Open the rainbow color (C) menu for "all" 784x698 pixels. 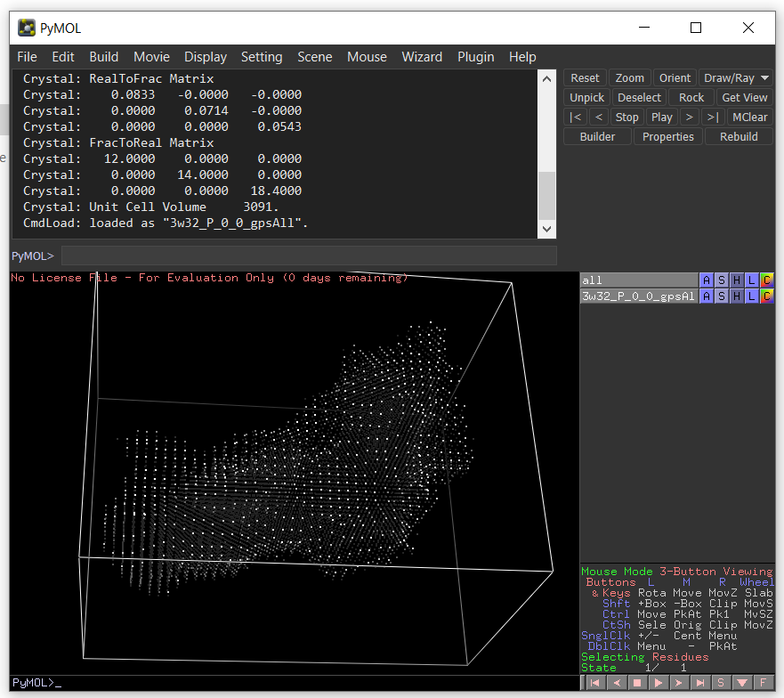tap(767, 280)
